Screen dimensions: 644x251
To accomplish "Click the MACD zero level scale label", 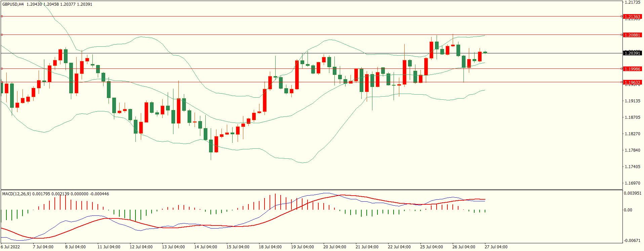I will (x=628, y=210).
